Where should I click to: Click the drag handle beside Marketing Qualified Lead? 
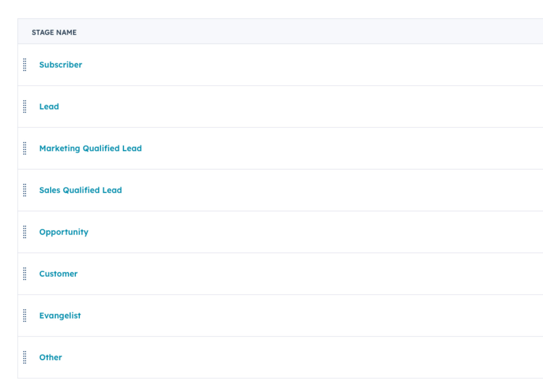25,148
